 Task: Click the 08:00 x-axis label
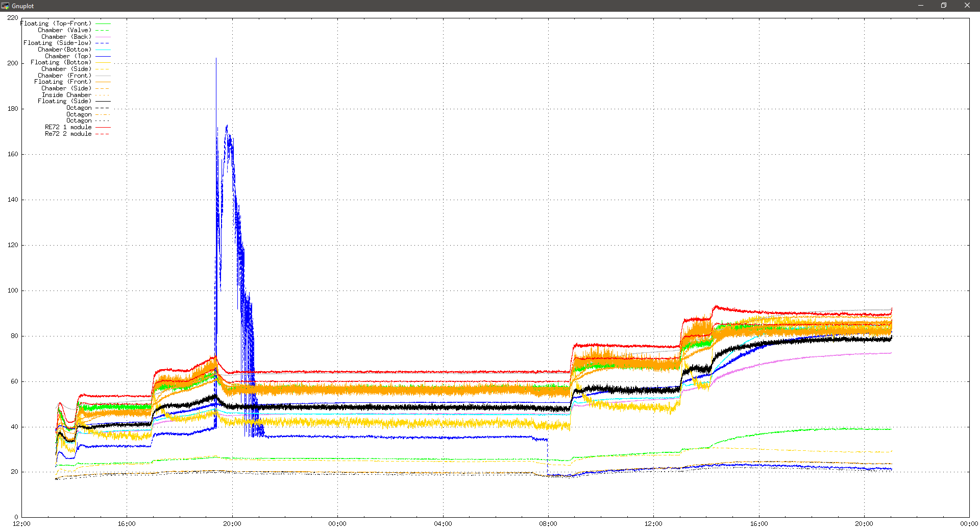(548, 524)
